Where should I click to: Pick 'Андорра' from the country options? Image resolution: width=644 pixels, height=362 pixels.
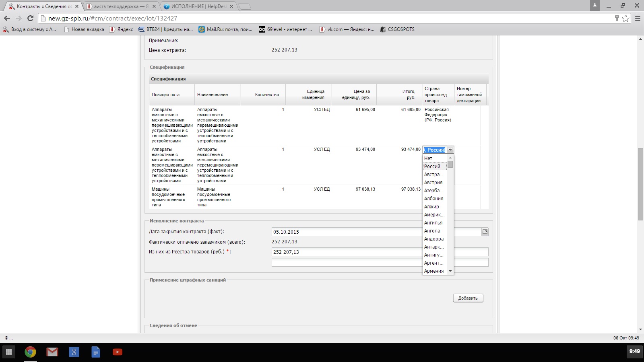coord(435,239)
